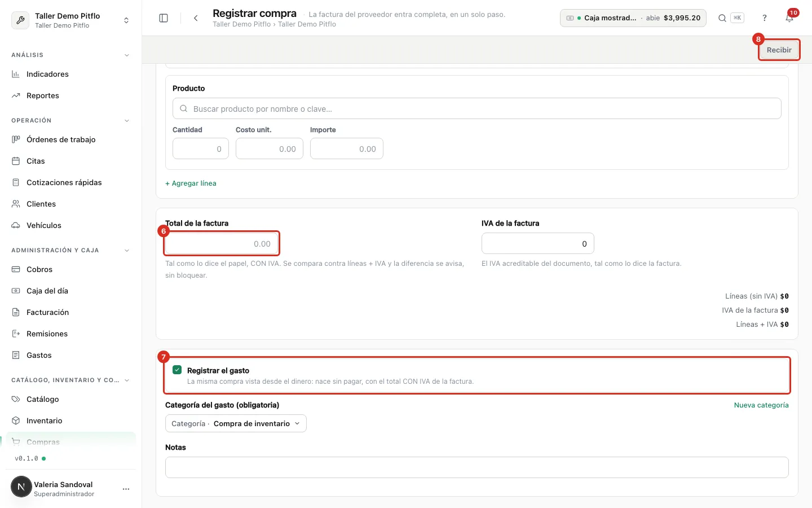This screenshot has height=508, width=812.
Task: Collapse the ANÁLISIS section
Action: pyautogui.click(x=126, y=55)
